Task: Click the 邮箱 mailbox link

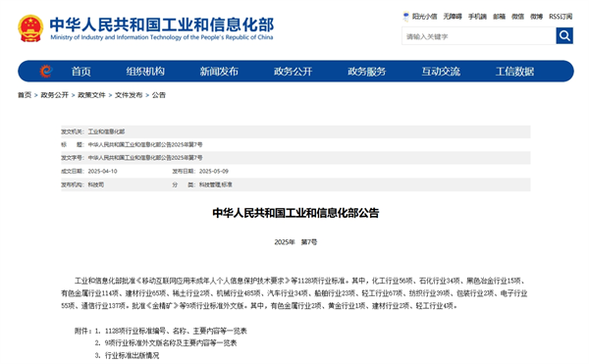Action: tap(500, 17)
